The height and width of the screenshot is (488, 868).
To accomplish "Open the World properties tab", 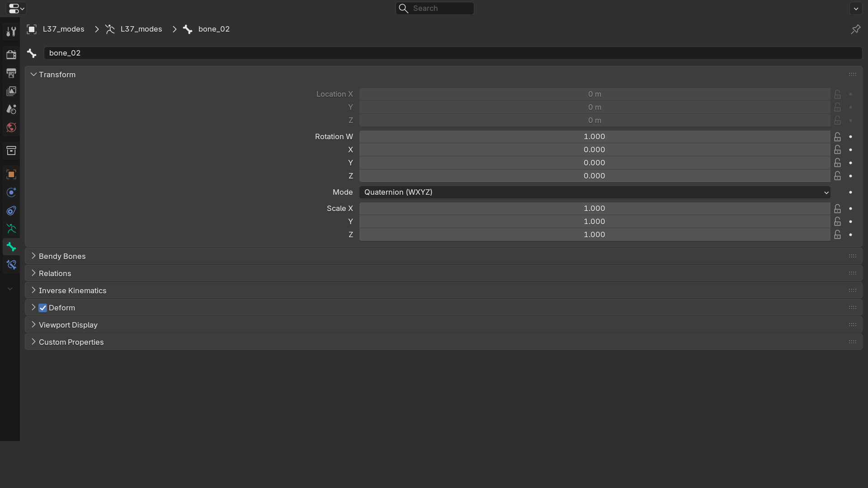I will tap(11, 127).
